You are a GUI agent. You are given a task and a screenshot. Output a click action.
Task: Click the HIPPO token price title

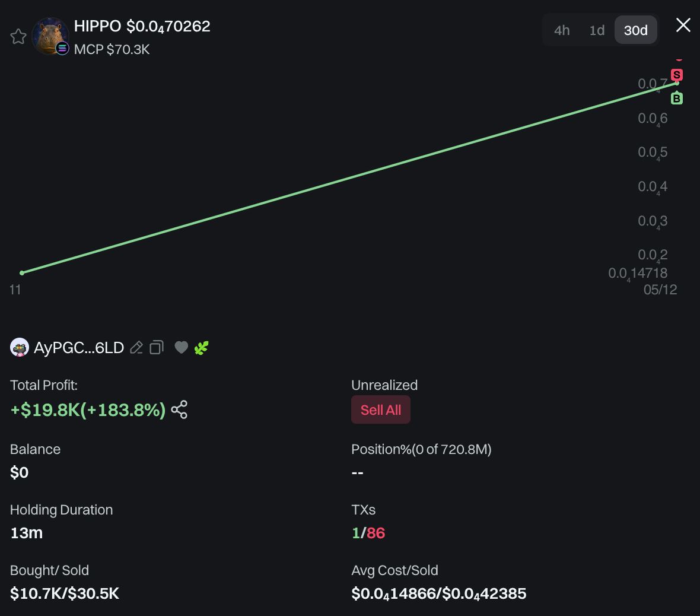click(x=142, y=26)
